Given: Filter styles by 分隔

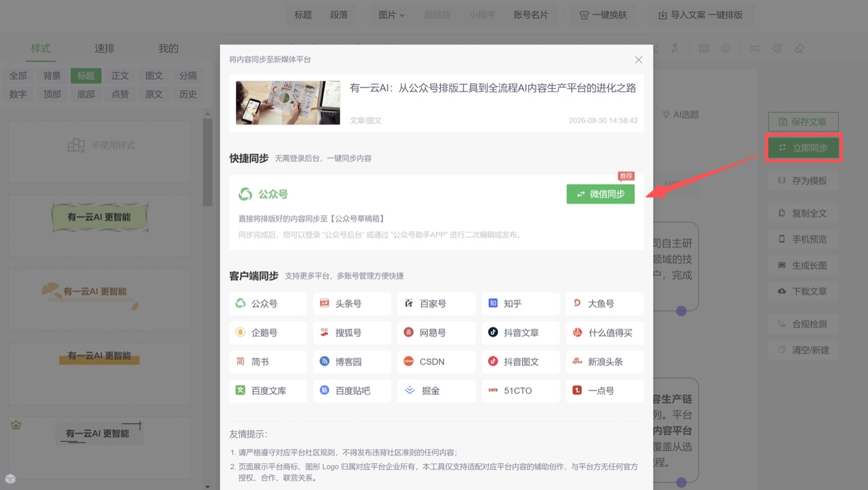Looking at the screenshot, I should pos(188,76).
